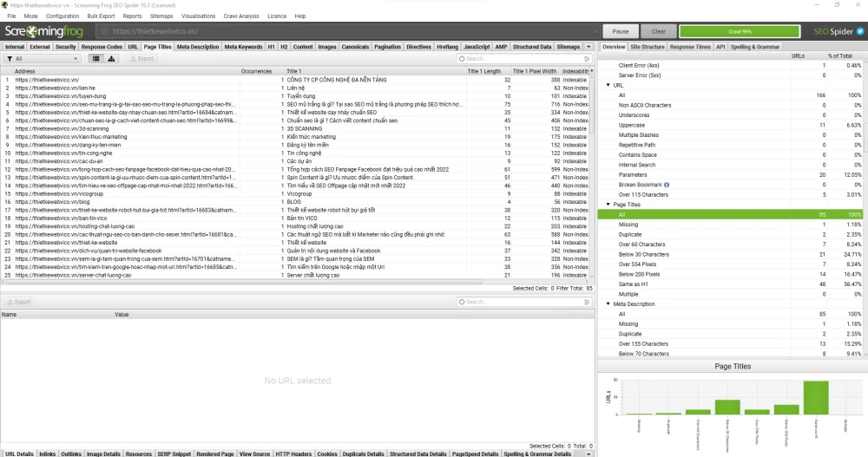The height and width of the screenshot is (457, 868).
Task: Collapse the Meta Description section
Action: 608,304
